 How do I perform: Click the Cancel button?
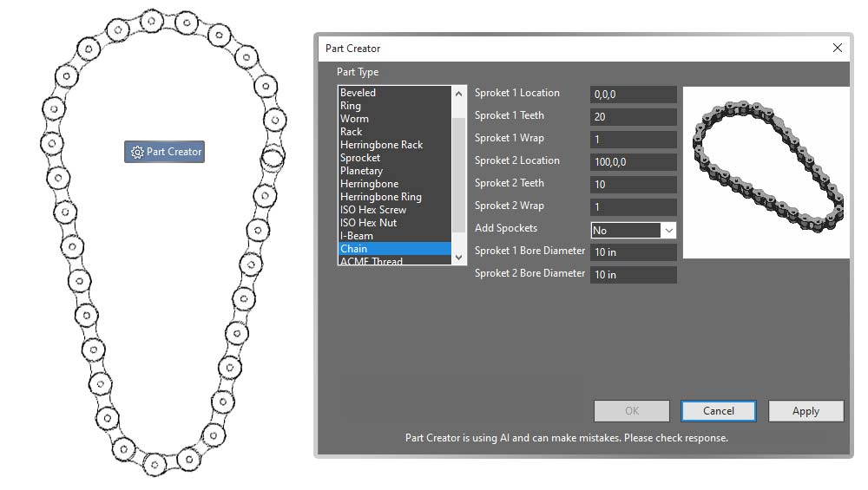point(719,411)
